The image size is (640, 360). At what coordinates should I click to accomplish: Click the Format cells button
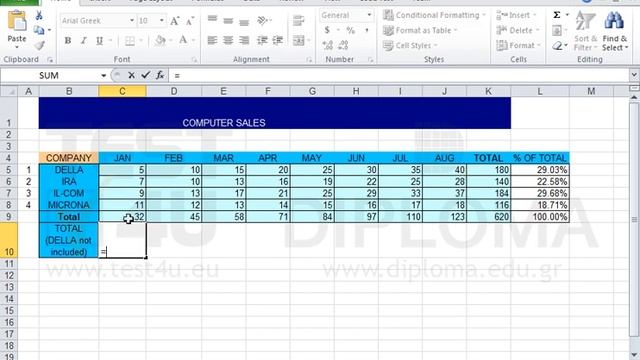point(518,45)
